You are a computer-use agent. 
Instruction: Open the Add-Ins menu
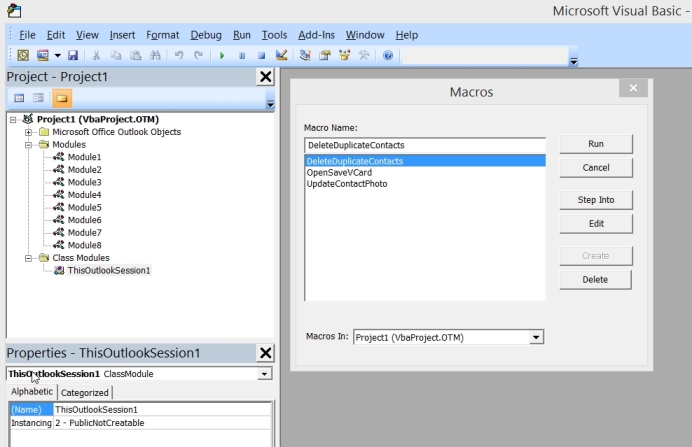coord(316,35)
